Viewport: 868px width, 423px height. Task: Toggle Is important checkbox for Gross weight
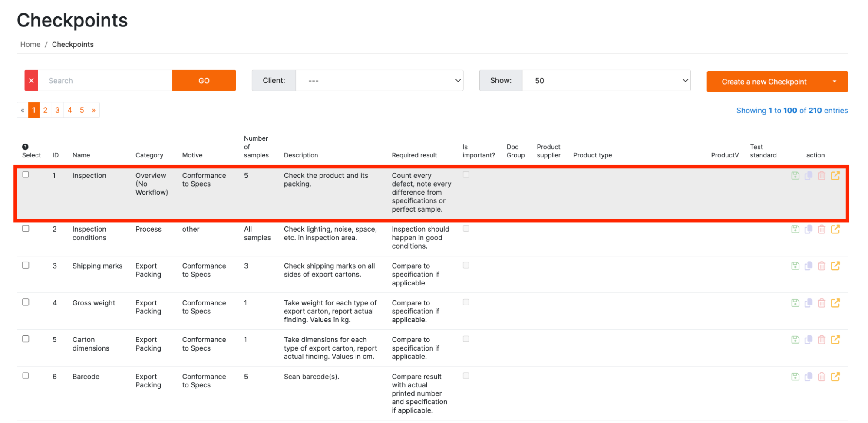pos(466,302)
